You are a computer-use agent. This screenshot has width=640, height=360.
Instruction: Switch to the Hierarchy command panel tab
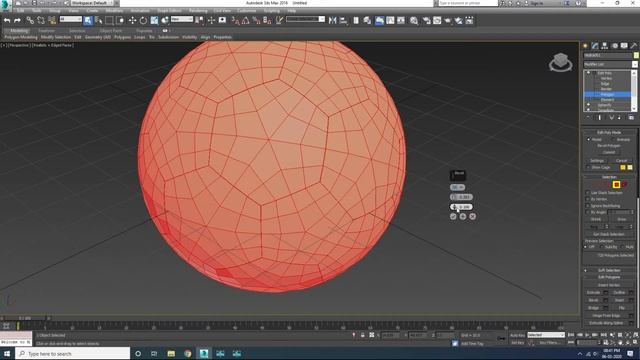pos(604,46)
